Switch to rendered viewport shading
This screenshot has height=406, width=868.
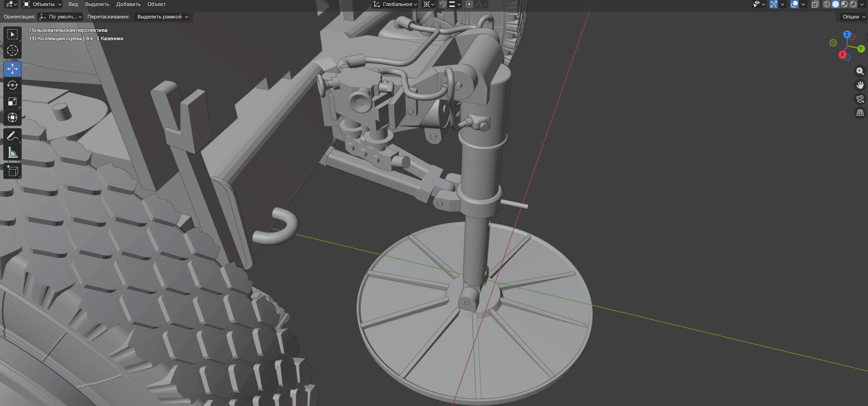click(x=853, y=4)
